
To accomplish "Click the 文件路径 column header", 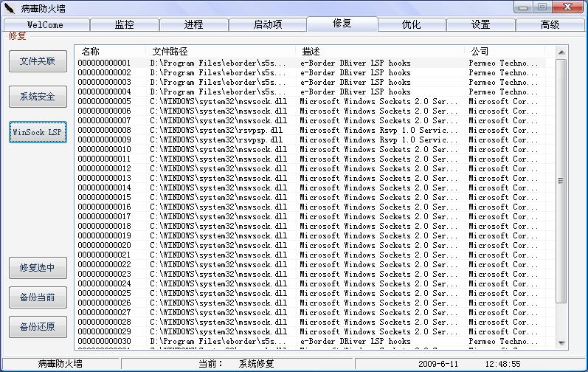I will [221, 52].
